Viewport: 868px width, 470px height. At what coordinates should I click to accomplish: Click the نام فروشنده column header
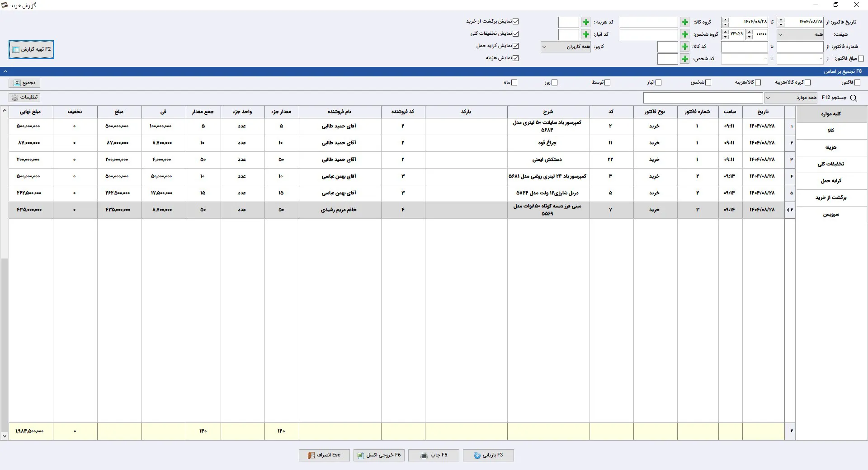click(340, 112)
